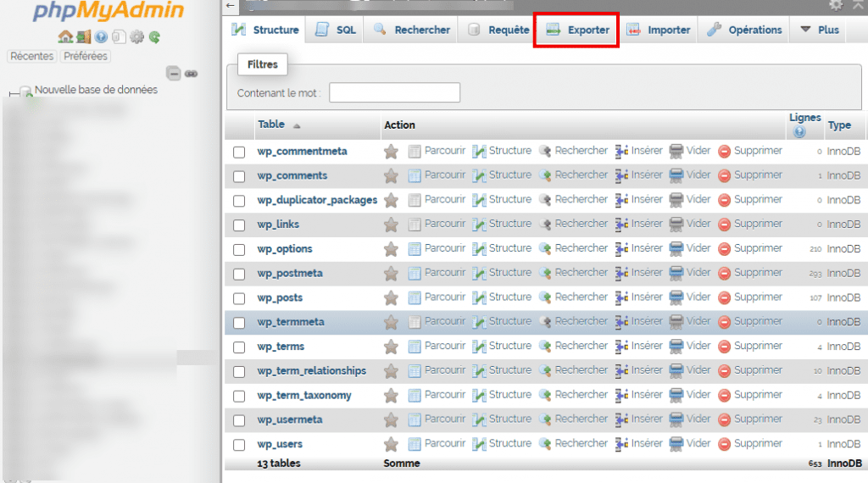Click red Supprimer icon in wp_terms row
Image resolution: width=868 pixels, height=483 pixels.
click(724, 347)
